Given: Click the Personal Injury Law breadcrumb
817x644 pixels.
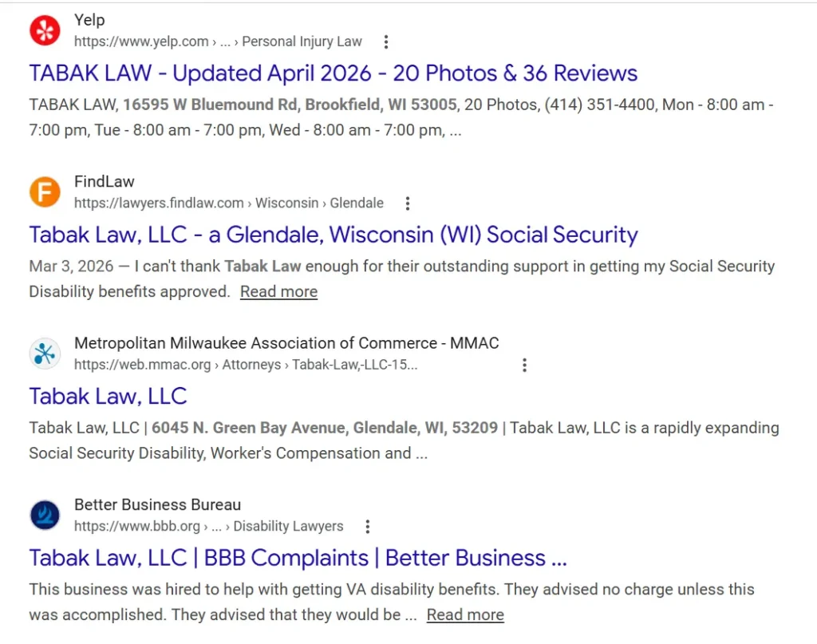Looking at the screenshot, I should 302,41.
